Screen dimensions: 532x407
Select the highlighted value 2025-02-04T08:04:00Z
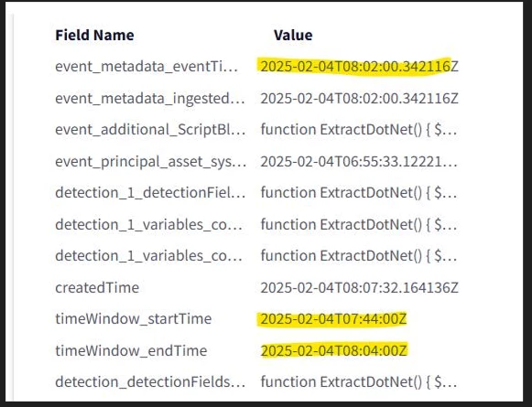(x=334, y=350)
